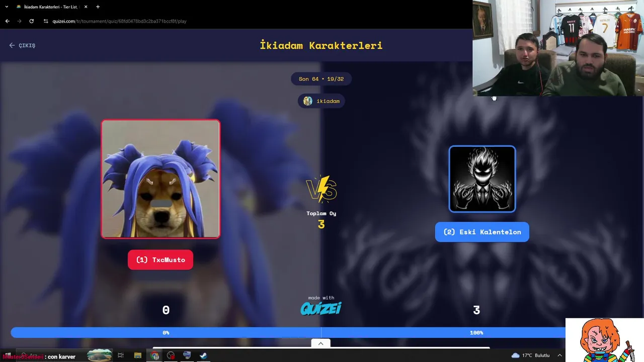Click the vote percentage bar at 100%
This screenshot has height=362, width=644.
443,332
